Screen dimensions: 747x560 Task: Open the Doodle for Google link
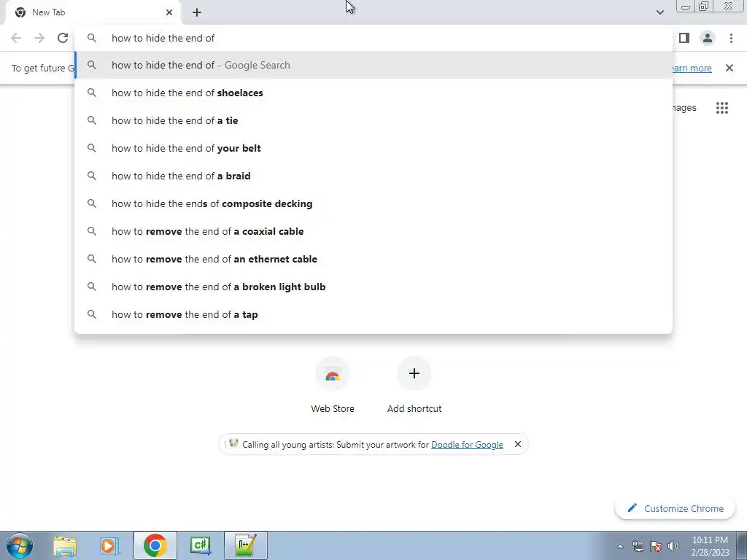(467, 445)
